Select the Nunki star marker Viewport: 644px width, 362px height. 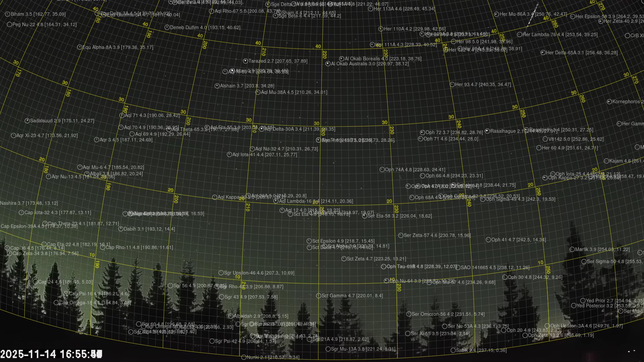tap(244, 357)
